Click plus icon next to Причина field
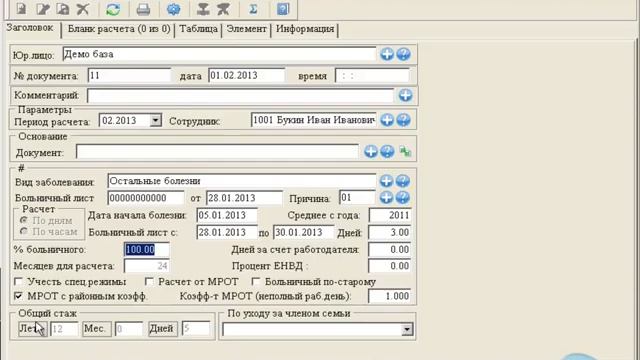This screenshot has height=360, width=640. [386, 198]
